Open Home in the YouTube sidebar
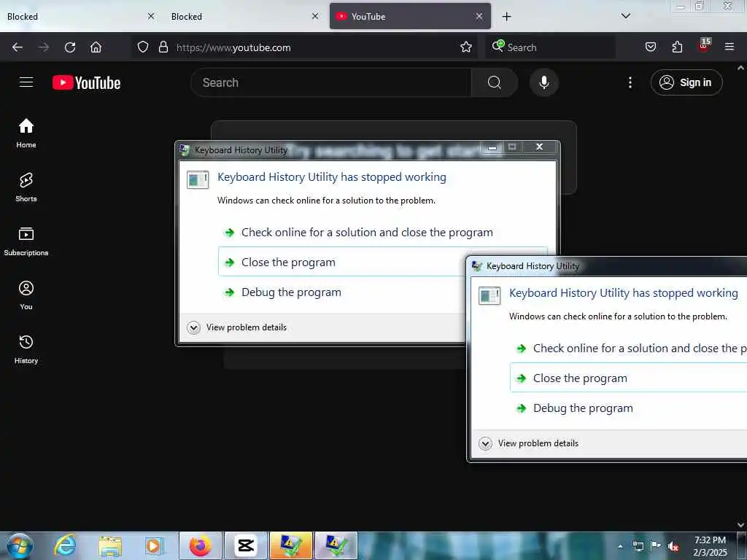This screenshot has width=747, height=560. pos(26,133)
